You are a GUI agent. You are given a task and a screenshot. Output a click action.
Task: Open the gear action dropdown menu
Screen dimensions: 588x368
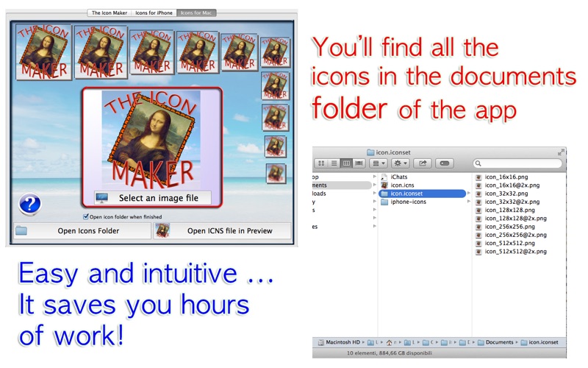click(401, 163)
